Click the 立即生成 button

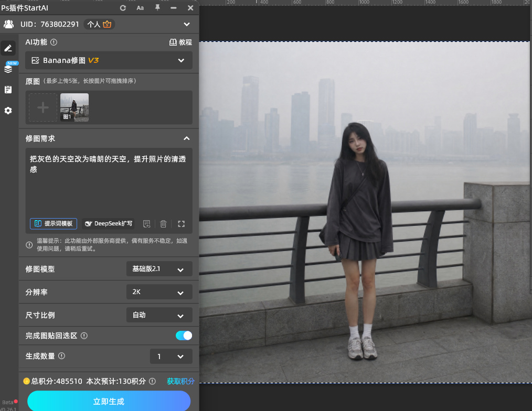[109, 401]
